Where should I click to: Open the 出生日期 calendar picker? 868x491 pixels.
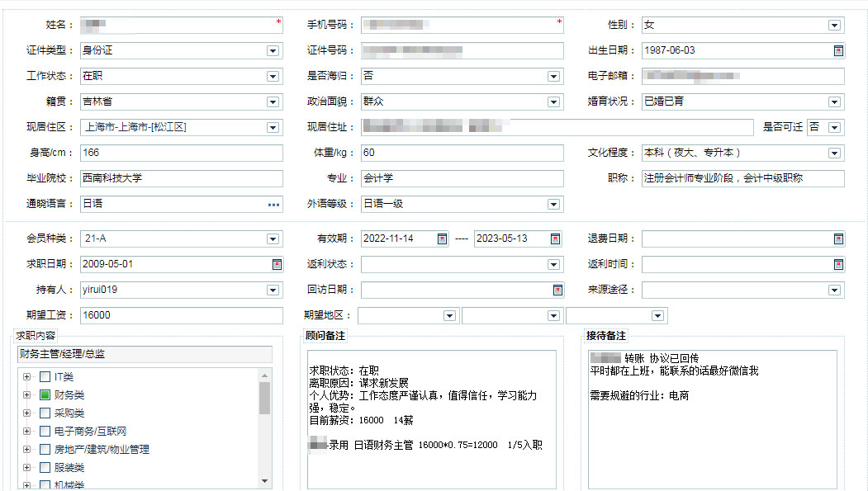pyautogui.click(x=838, y=51)
